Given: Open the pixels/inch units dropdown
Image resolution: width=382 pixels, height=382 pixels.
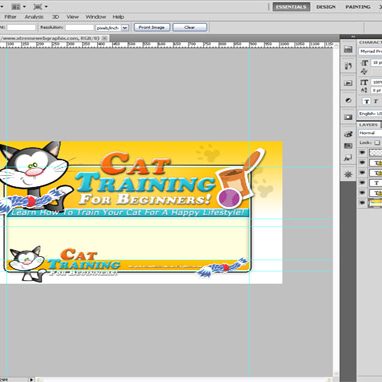Looking at the screenshot, I should 112,28.
